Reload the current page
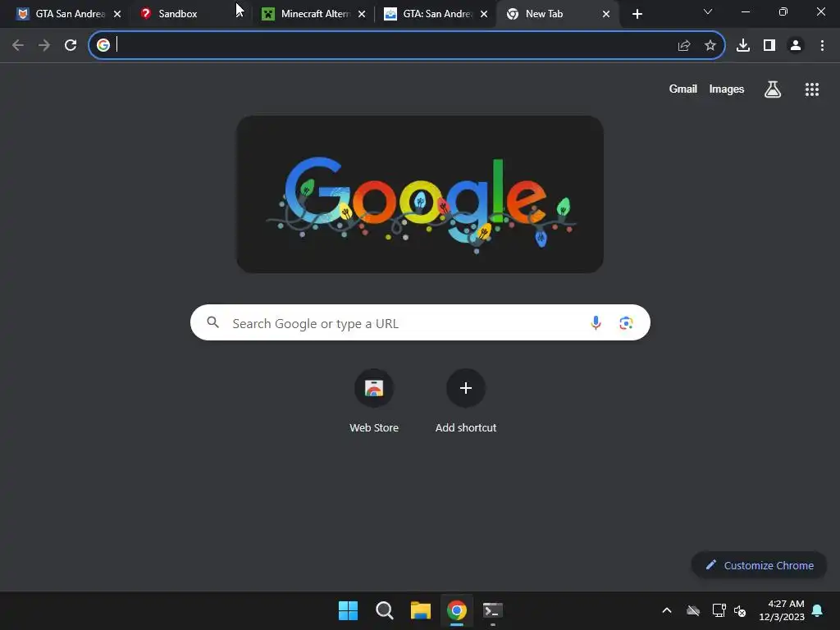Image resolution: width=840 pixels, height=630 pixels. pyautogui.click(x=71, y=46)
